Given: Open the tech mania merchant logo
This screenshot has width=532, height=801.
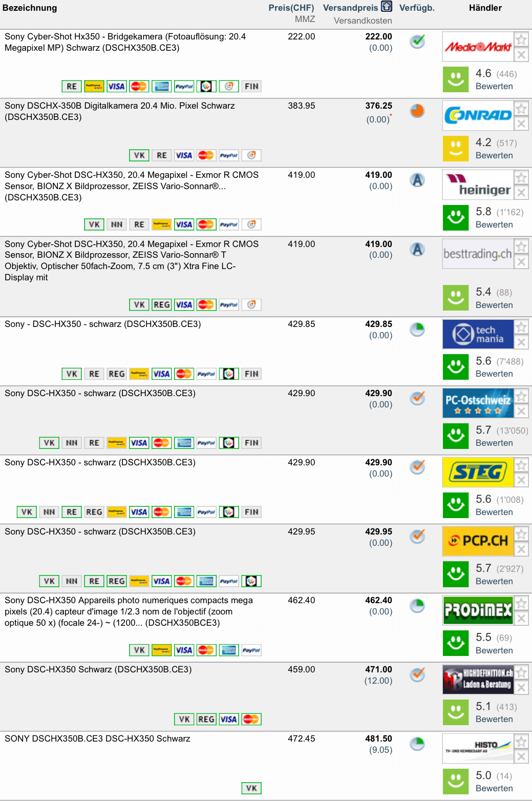Looking at the screenshot, I should pyautogui.click(x=478, y=334).
